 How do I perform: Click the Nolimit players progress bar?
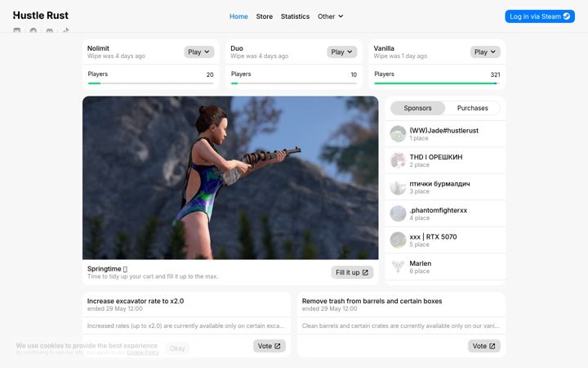(150, 83)
